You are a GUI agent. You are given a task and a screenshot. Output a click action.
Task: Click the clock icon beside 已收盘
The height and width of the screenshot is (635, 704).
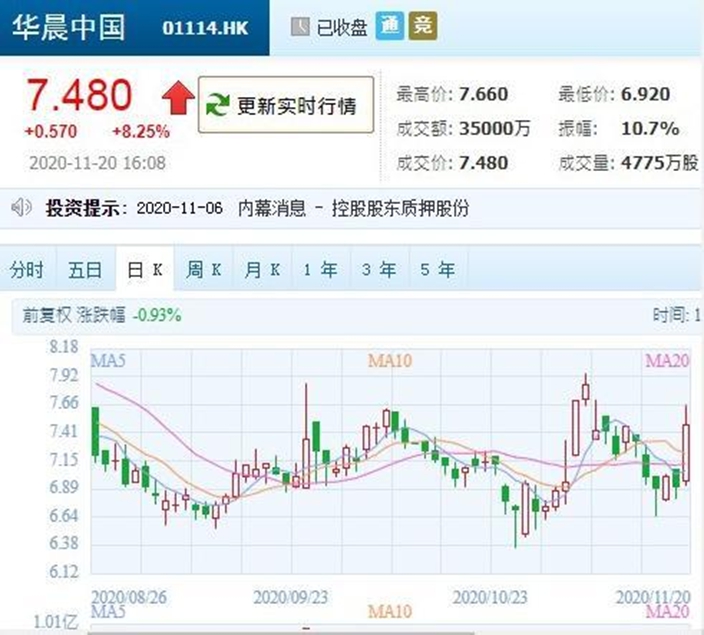point(300,26)
